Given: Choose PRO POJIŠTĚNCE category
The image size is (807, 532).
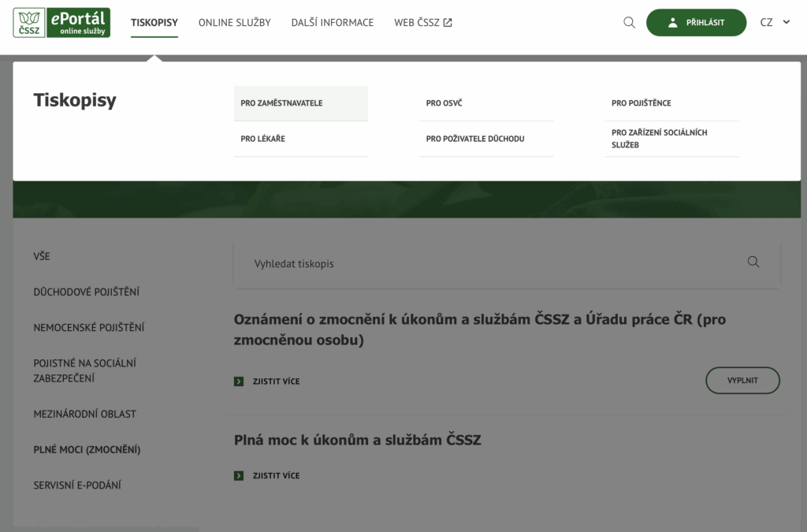Looking at the screenshot, I should tap(641, 103).
